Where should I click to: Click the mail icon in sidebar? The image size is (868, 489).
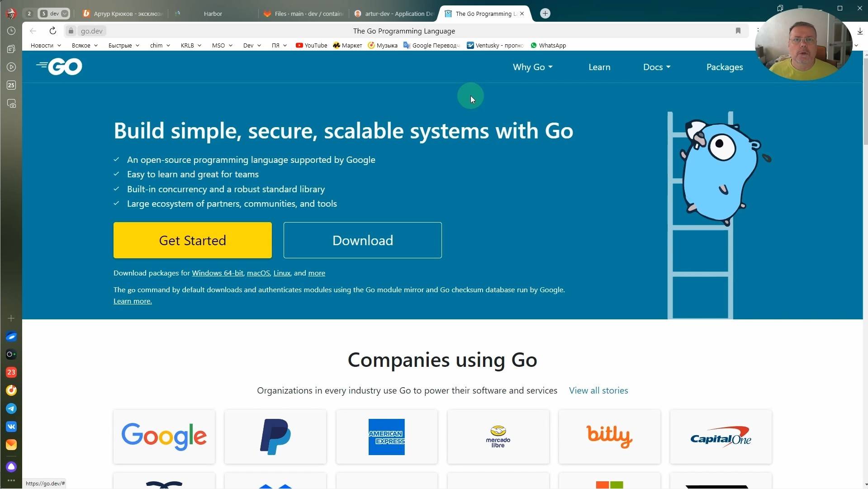coord(11,445)
